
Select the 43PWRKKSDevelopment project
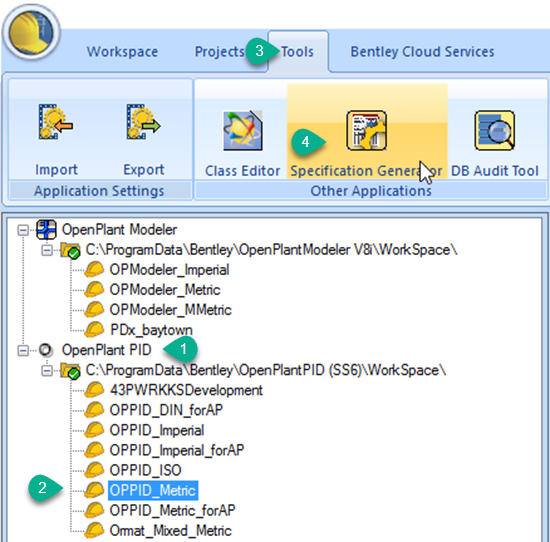pos(186,390)
